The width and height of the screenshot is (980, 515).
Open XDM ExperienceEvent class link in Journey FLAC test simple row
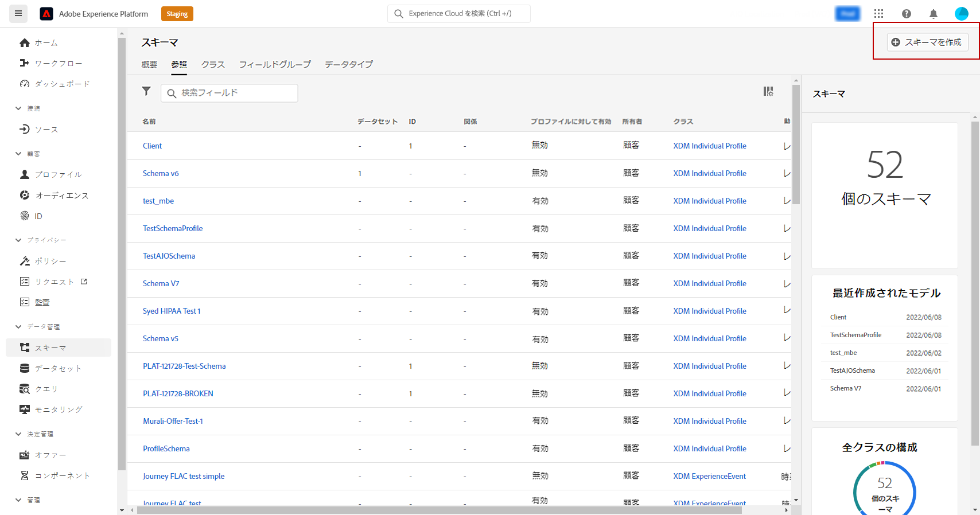pyautogui.click(x=710, y=476)
